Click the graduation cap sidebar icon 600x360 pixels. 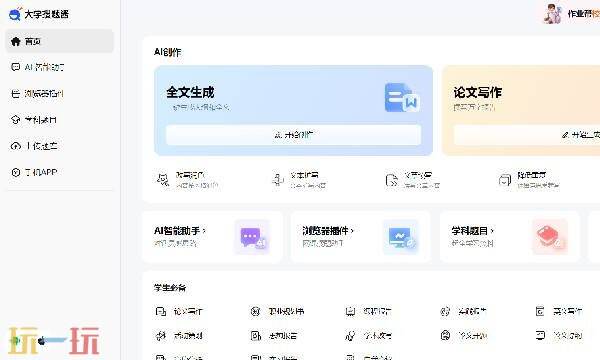(x=15, y=120)
